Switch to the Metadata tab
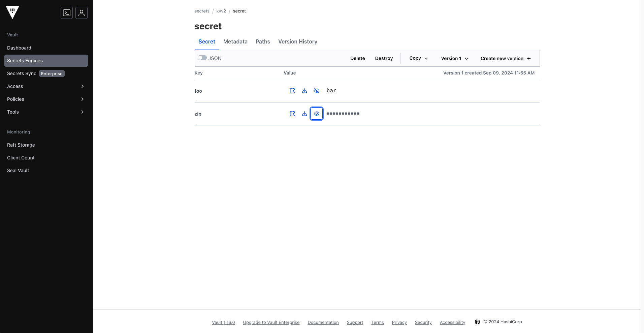Image resolution: width=644 pixels, height=333 pixels. click(235, 41)
